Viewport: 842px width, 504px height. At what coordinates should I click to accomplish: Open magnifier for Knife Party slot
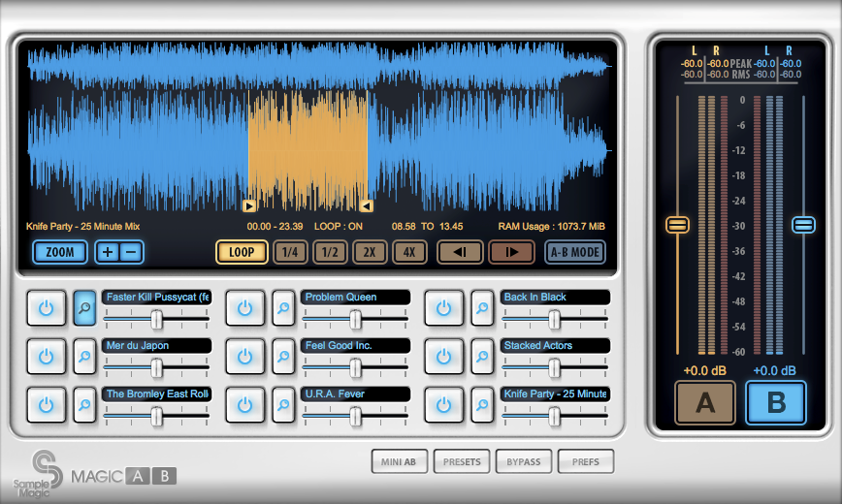[x=482, y=405]
